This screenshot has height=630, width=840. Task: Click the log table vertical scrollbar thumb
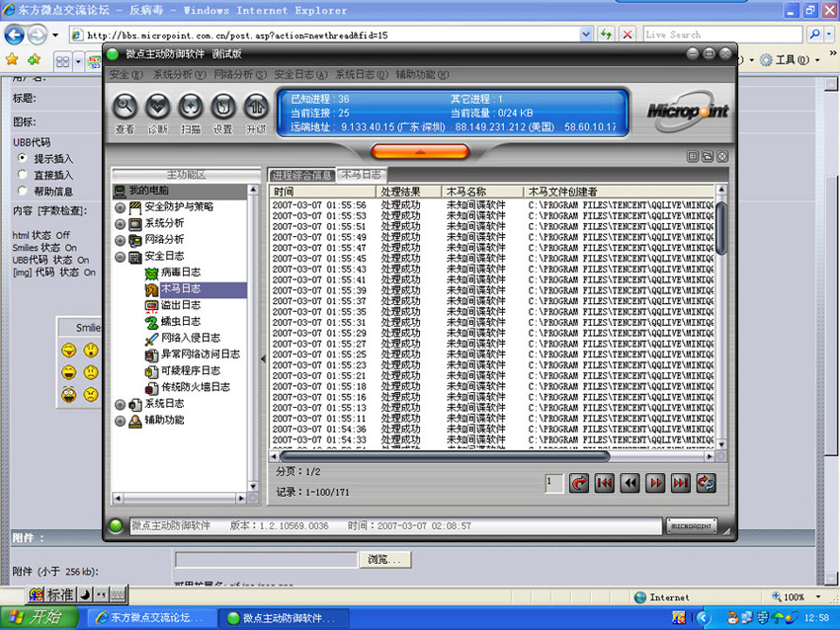tap(721, 227)
